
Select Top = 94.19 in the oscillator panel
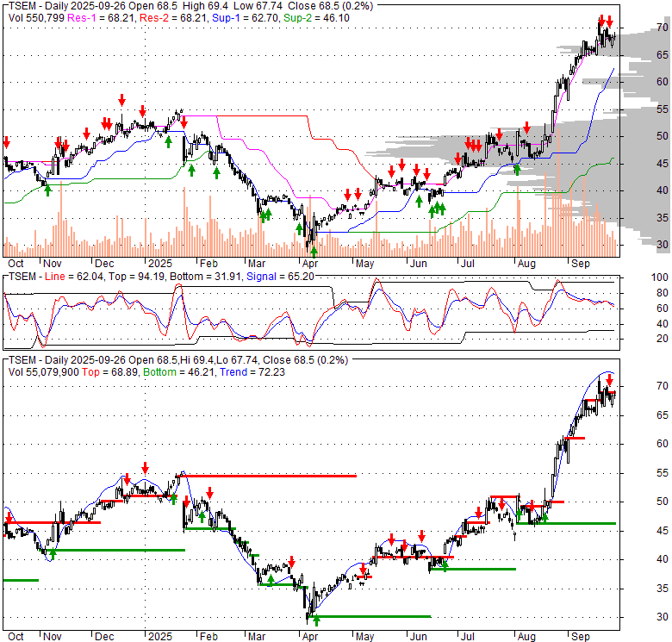tap(136, 277)
